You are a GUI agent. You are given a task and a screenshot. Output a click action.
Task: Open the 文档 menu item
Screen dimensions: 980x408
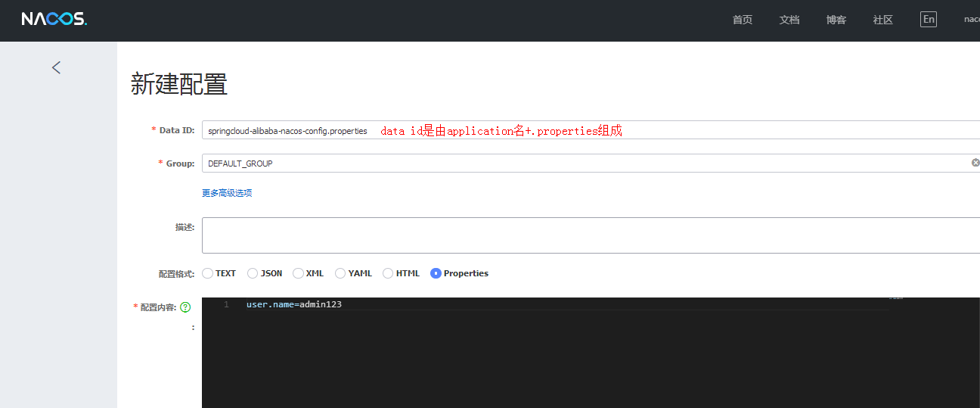pos(789,20)
